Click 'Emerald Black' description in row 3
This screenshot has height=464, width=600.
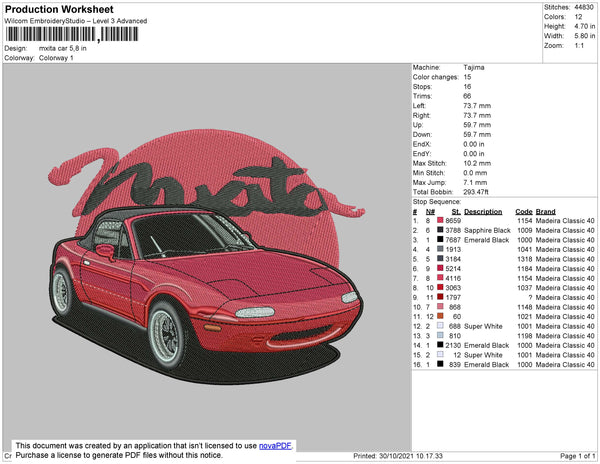486,240
